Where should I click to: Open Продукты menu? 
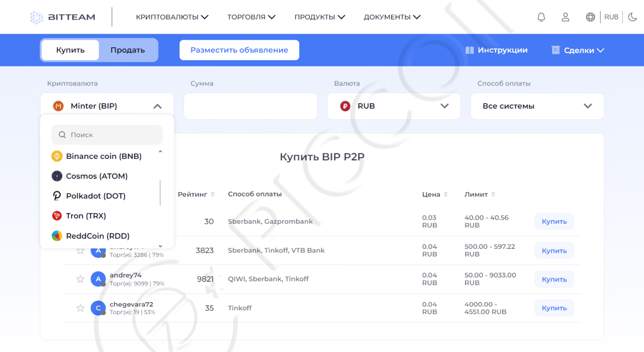pyautogui.click(x=320, y=17)
